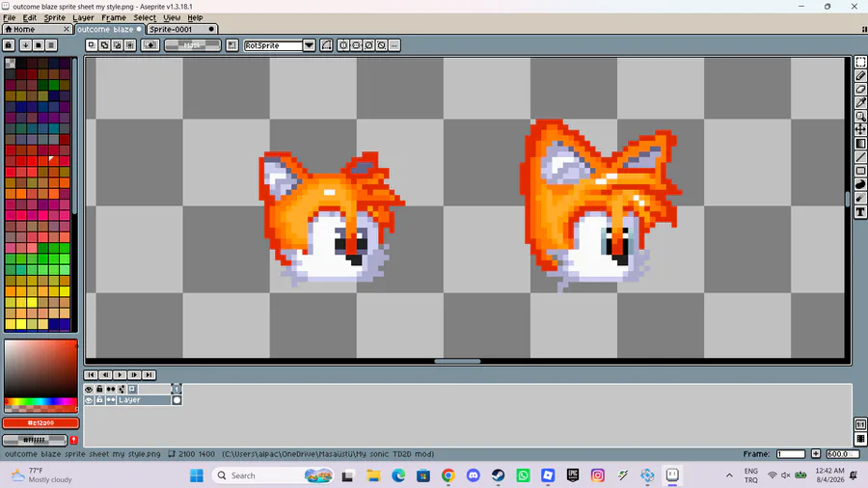Toggle continuous cels for Layer
Image resolution: width=868 pixels, height=488 pixels.
(111, 400)
